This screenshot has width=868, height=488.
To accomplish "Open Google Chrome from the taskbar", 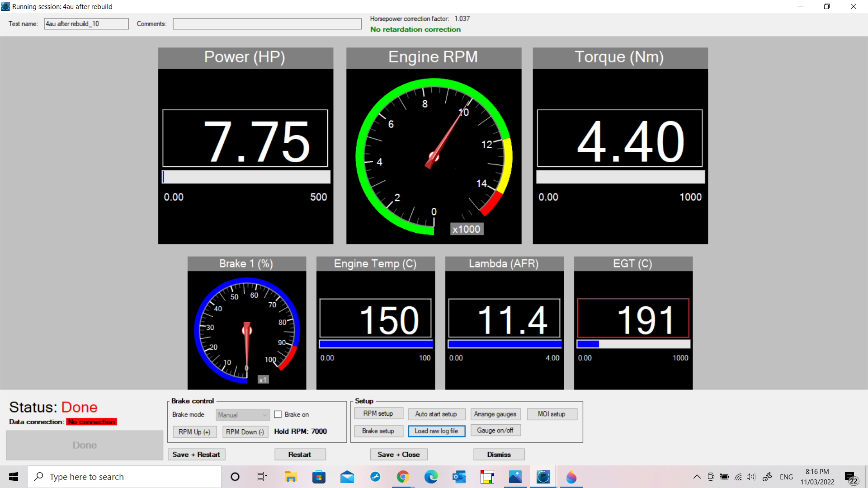I will point(403,477).
